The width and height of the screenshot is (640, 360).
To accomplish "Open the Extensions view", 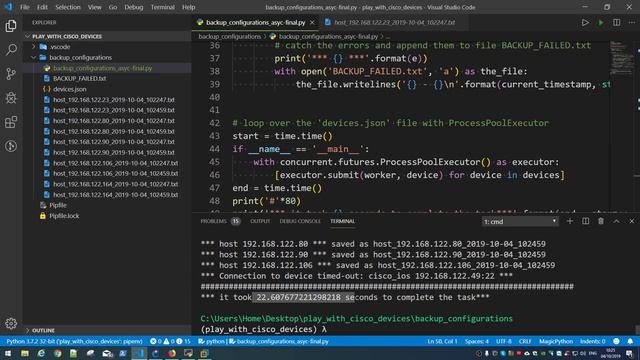I will [x=11, y=122].
